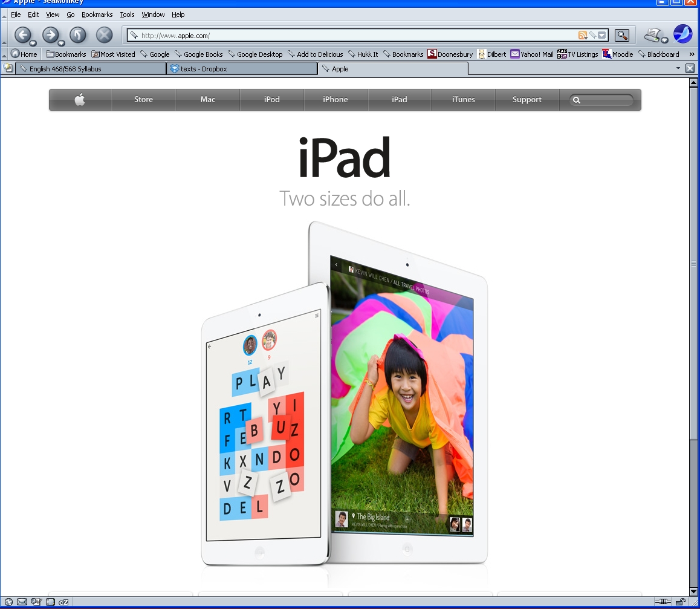Image resolution: width=700 pixels, height=609 pixels.
Task: Expand the URL bar history dropdown
Action: pyautogui.click(x=601, y=35)
